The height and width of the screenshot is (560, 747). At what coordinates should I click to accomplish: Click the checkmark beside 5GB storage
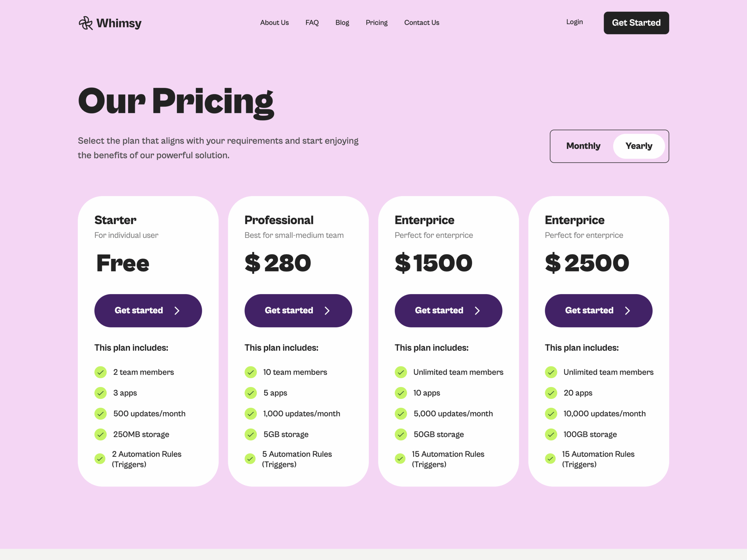(250, 434)
